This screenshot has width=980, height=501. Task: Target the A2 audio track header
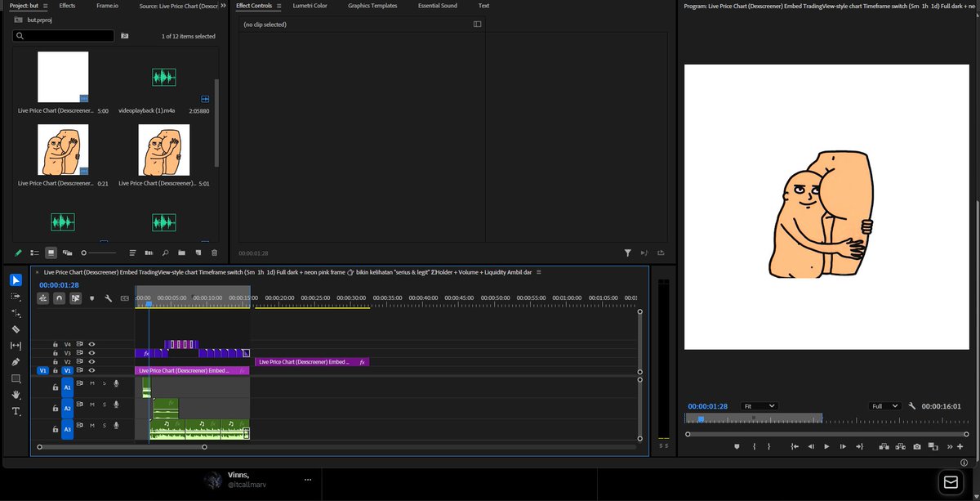pos(68,407)
